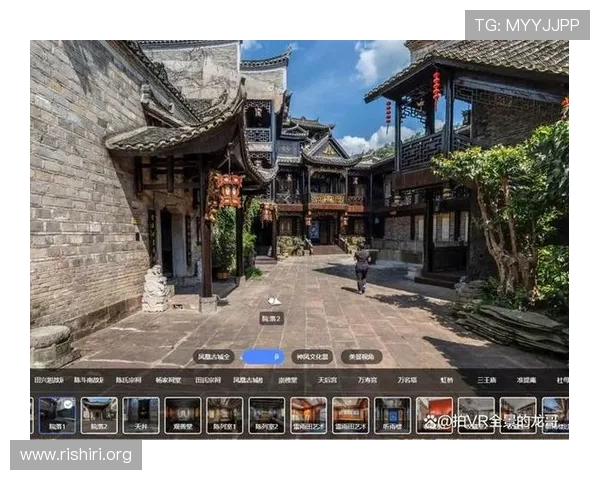Switch to the 田兴恕故居 location tab
This screenshot has height=480, width=600.
(x=49, y=380)
